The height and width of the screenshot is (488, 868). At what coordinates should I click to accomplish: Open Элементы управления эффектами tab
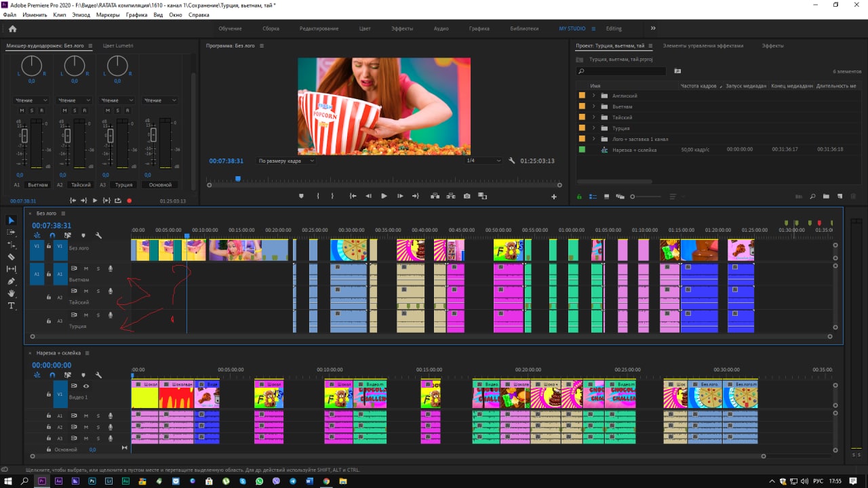pos(703,45)
